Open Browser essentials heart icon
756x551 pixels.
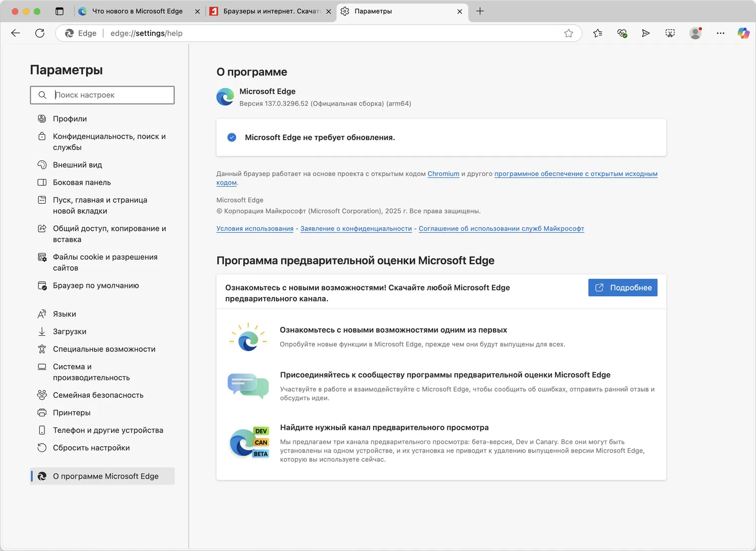[622, 33]
